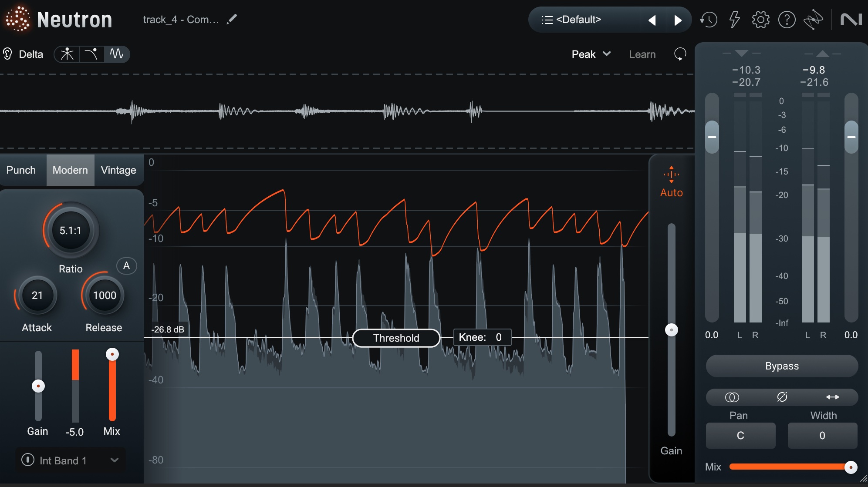This screenshot has width=868, height=487.
Task: Open help question mark icon
Action: (787, 20)
